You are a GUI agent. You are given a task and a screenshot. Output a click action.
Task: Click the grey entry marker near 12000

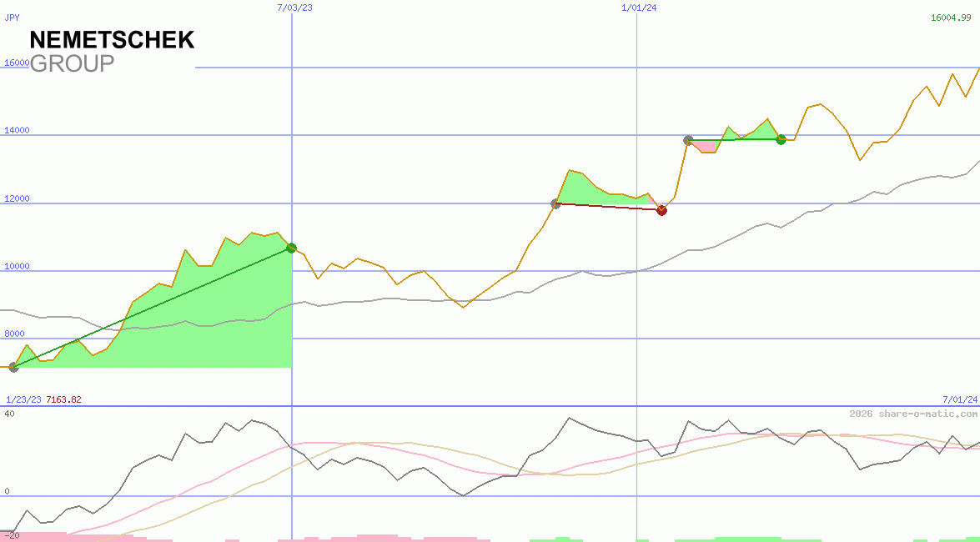click(x=556, y=203)
